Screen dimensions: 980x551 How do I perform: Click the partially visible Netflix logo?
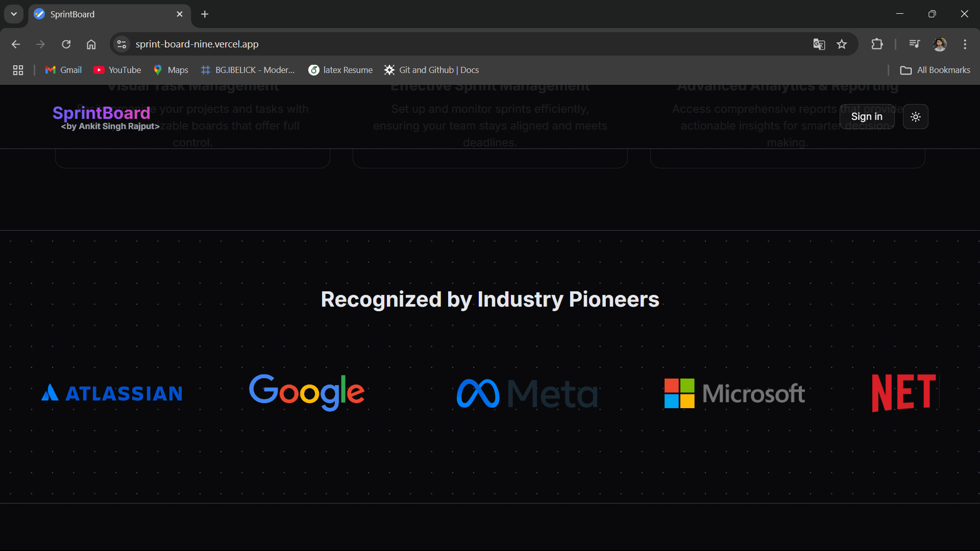click(905, 392)
